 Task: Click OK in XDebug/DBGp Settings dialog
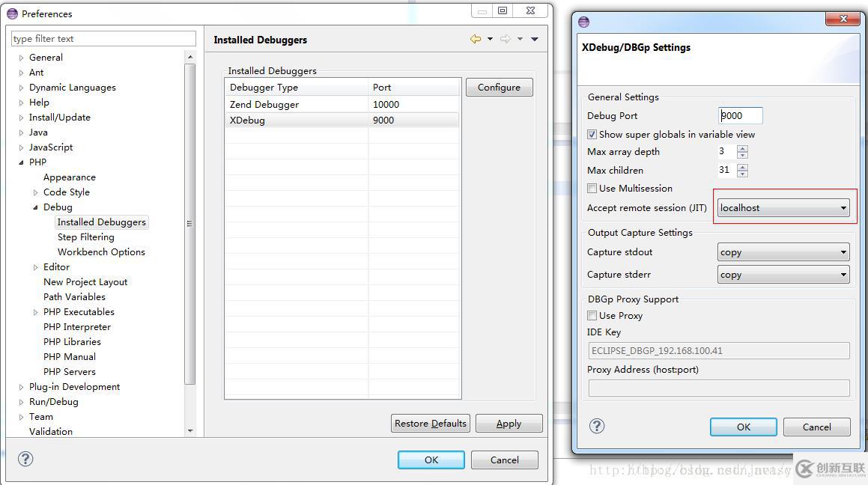coord(744,427)
